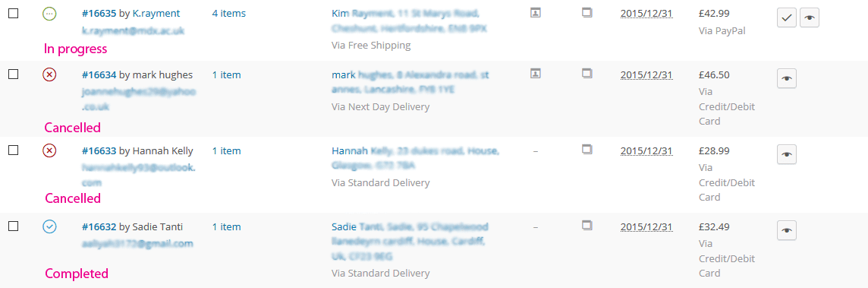Click the completed status icon for order #16632
The height and width of the screenshot is (288, 868).
pyautogui.click(x=49, y=227)
